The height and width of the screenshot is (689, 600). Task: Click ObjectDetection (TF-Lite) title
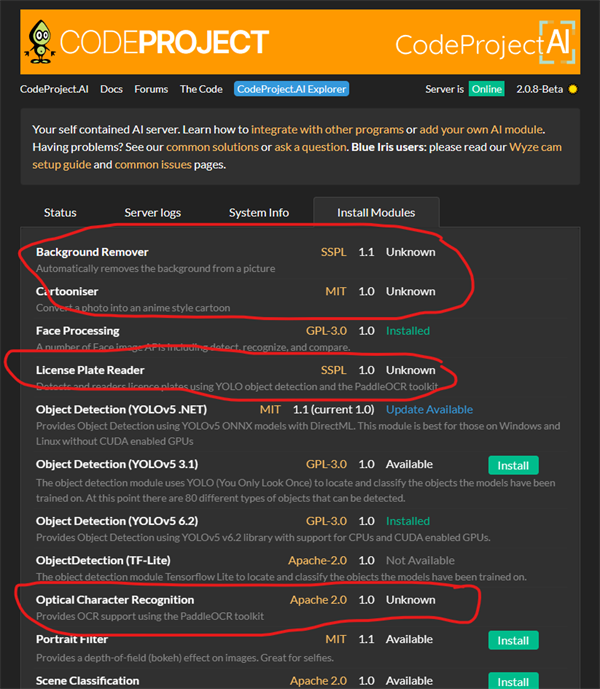point(103,561)
